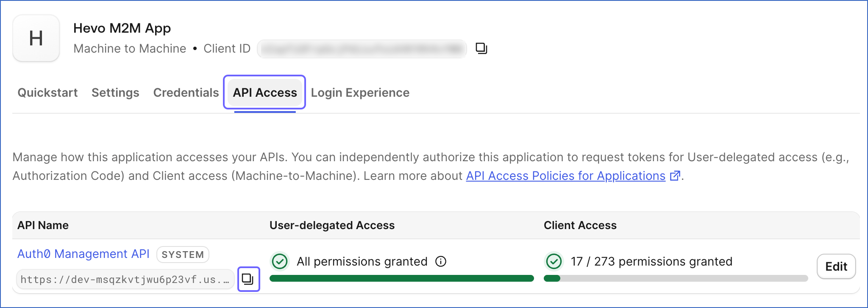Click the info icon beside All permissions granted

tap(441, 261)
